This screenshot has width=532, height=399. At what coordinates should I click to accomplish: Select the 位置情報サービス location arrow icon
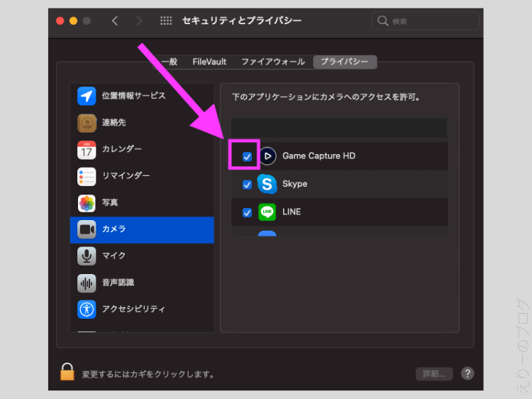pyautogui.click(x=87, y=96)
